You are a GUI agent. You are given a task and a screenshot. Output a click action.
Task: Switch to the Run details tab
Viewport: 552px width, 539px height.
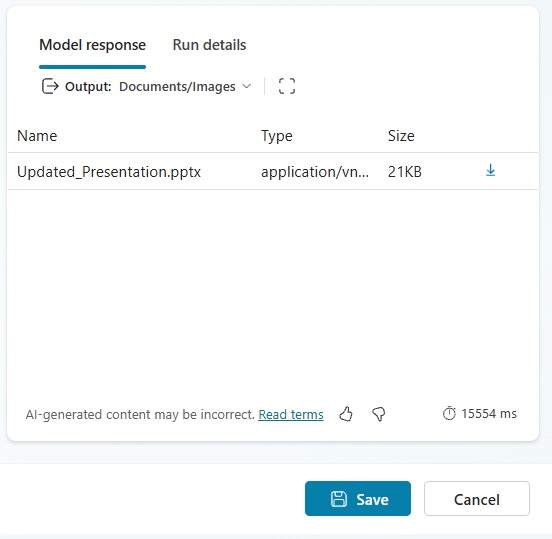pyautogui.click(x=209, y=45)
